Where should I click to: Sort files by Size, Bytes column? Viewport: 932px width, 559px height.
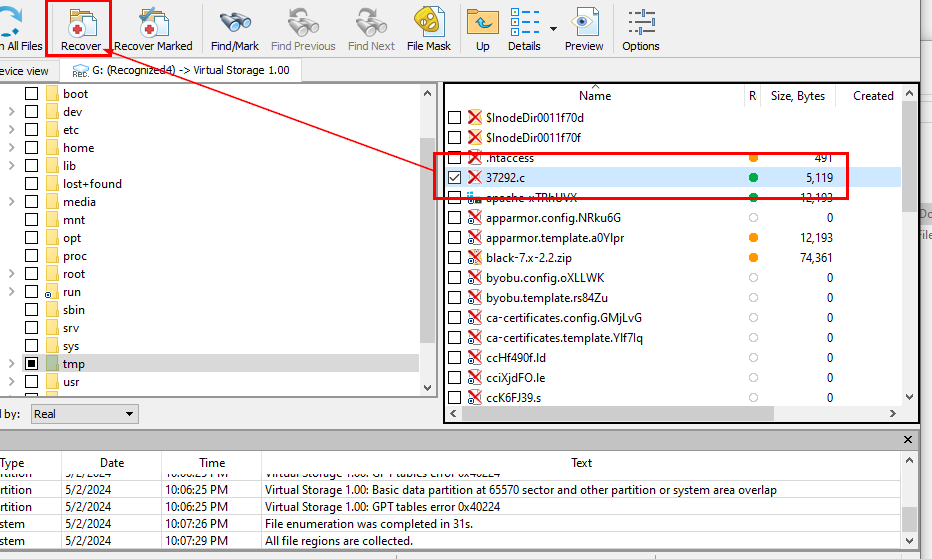click(797, 96)
